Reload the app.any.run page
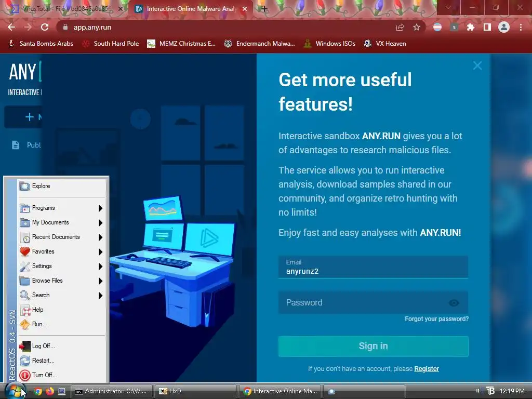 click(45, 27)
